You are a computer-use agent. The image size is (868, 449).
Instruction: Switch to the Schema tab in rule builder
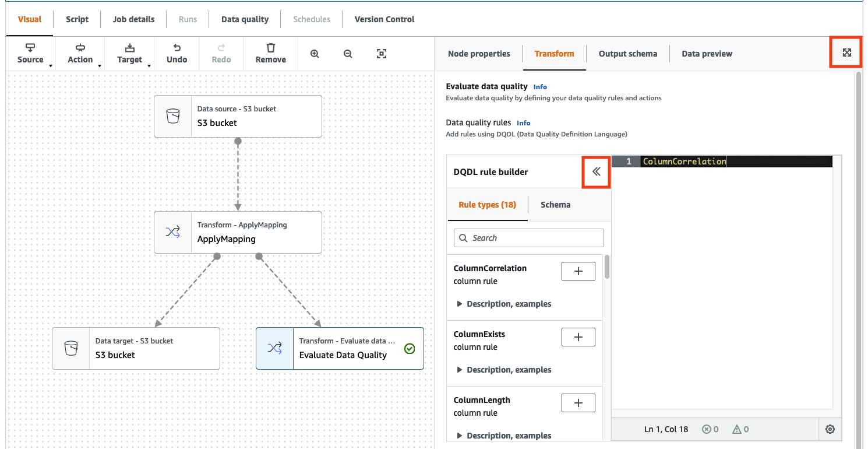click(555, 205)
